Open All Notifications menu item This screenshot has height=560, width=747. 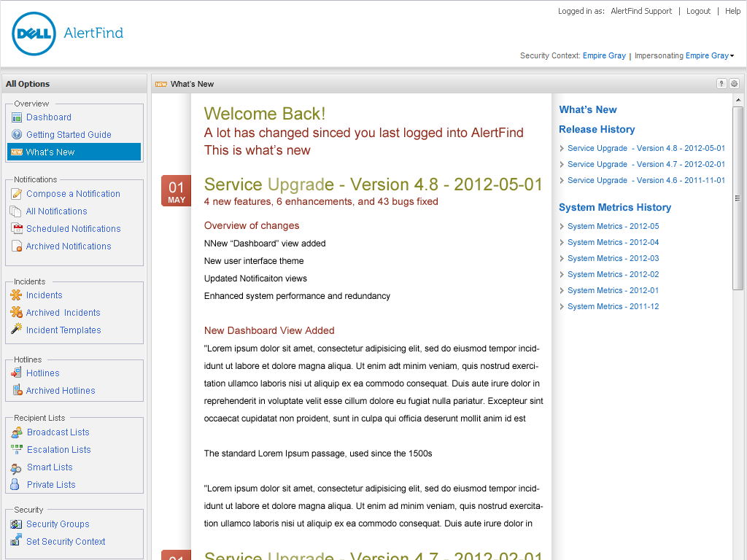56,211
